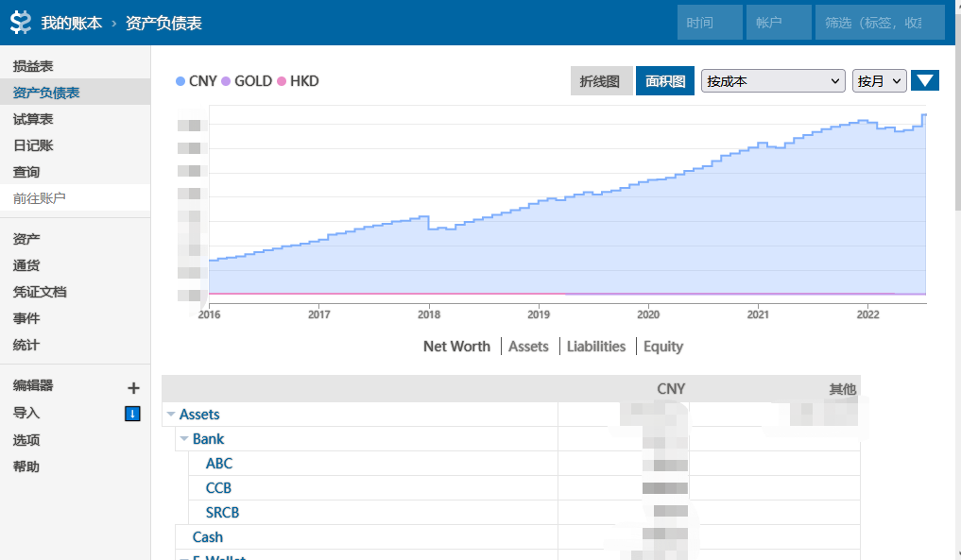Collapse the Bank account group

click(x=184, y=439)
